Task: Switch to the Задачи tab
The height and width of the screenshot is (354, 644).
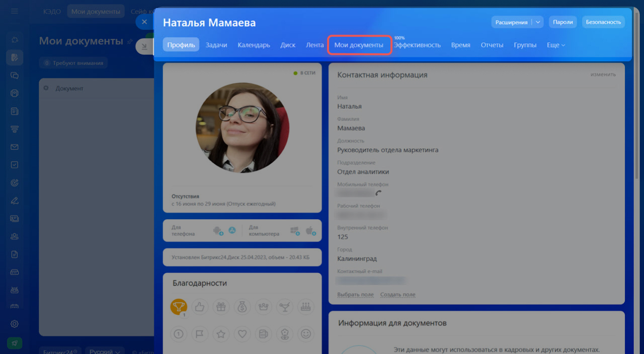Action: click(x=216, y=45)
